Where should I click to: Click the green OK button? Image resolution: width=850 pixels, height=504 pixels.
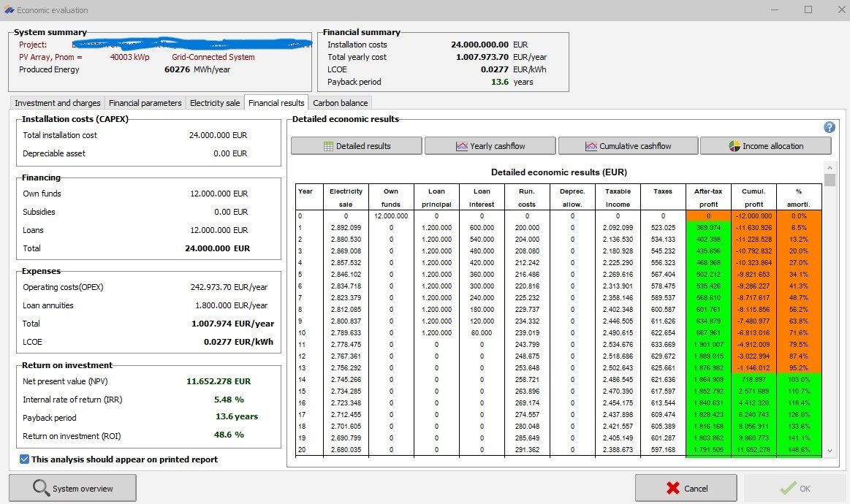794,488
